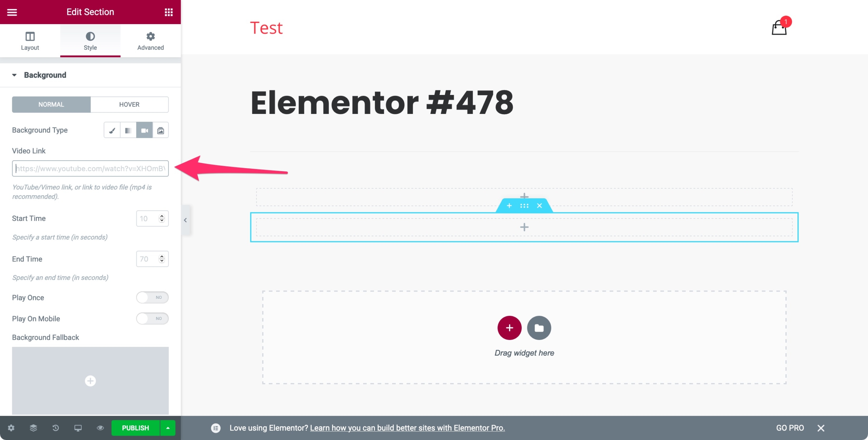Switch to the Layout tab
The image size is (868, 440).
click(30, 41)
